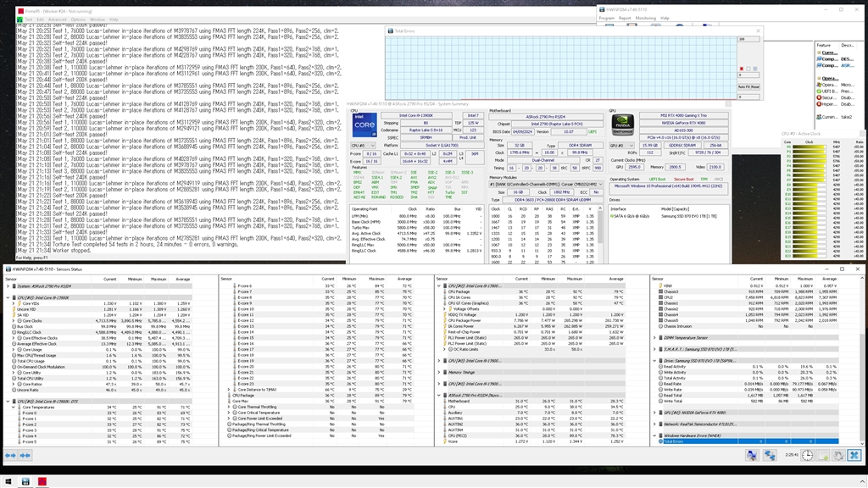Click the Intel Core i9 logo

click(x=365, y=125)
